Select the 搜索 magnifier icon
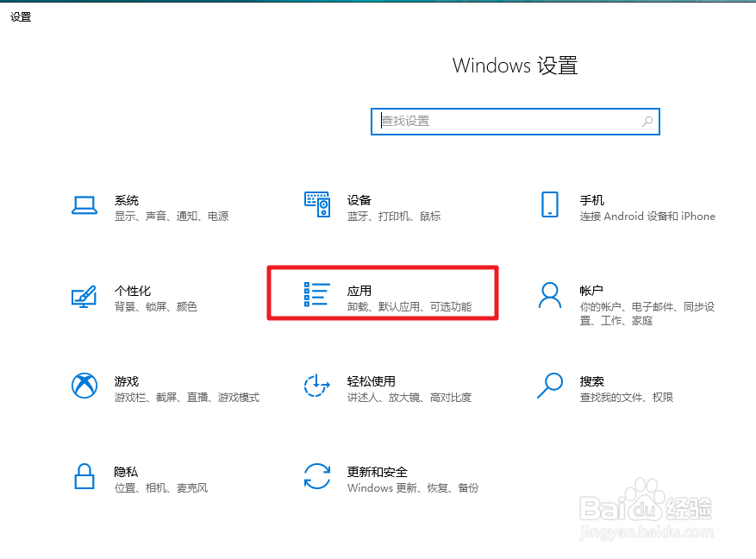The height and width of the screenshot is (559, 756). click(550, 386)
